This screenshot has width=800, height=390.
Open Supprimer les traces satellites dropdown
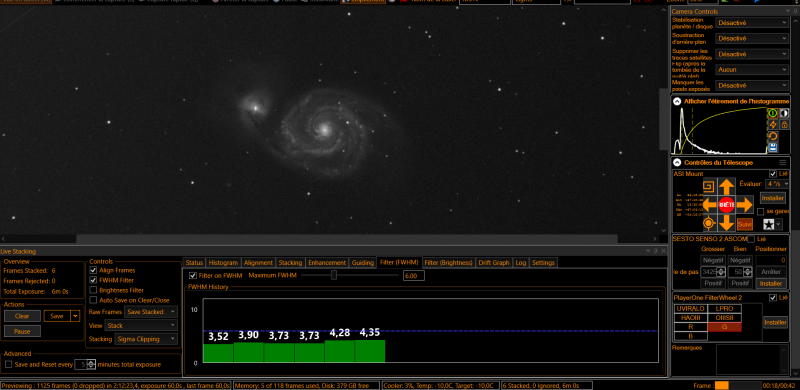point(752,54)
